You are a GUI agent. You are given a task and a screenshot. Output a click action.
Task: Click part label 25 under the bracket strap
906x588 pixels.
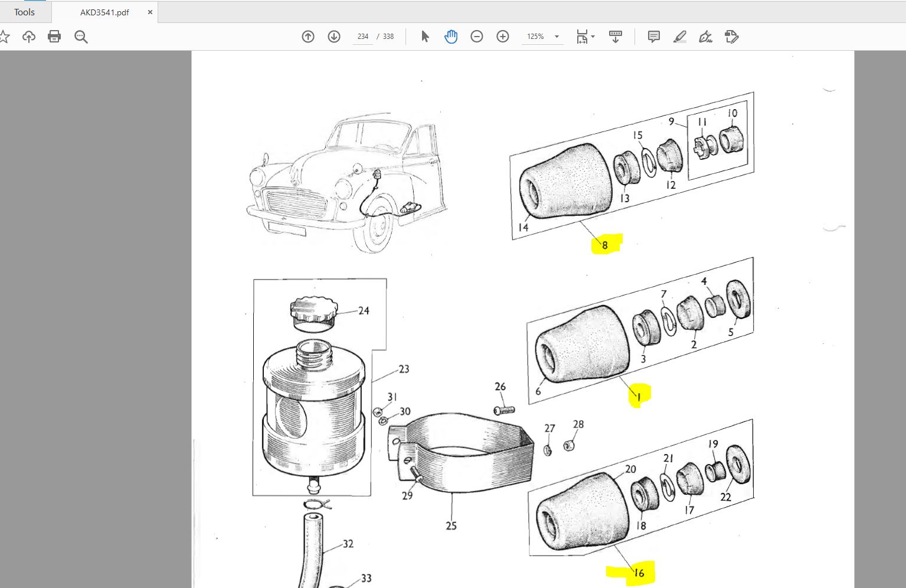click(x=452, y=525)
